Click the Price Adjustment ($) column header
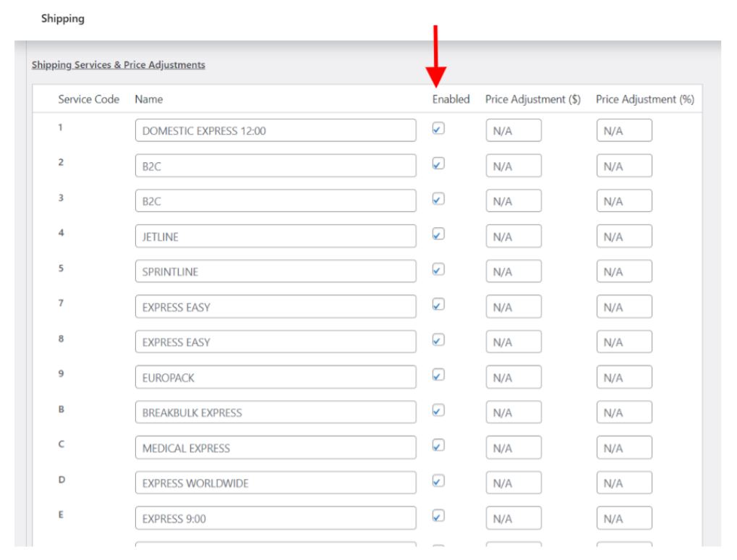737x560 pixels. [x=533, y=99]
